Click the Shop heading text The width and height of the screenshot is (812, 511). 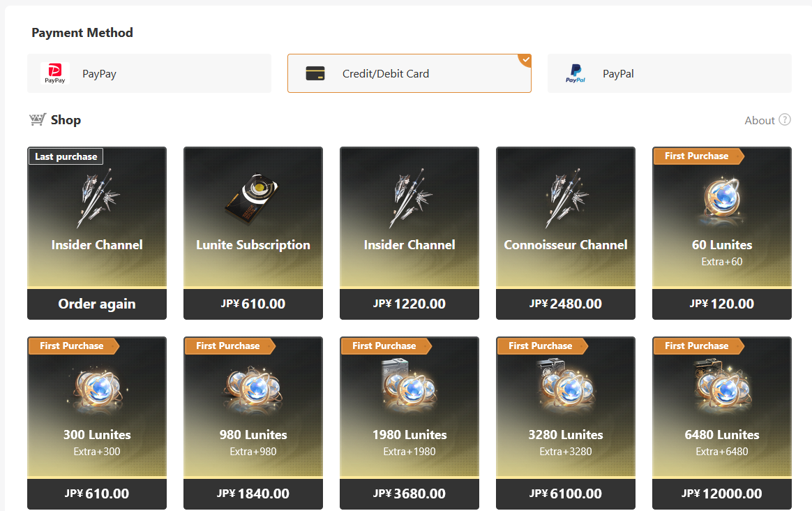pos(66,120)
